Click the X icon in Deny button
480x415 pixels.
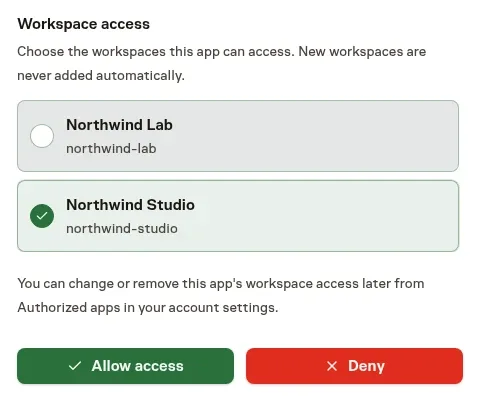pos(332,366)
